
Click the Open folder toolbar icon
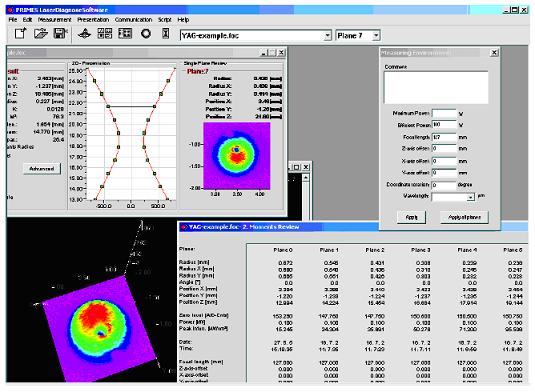point(41,33)
